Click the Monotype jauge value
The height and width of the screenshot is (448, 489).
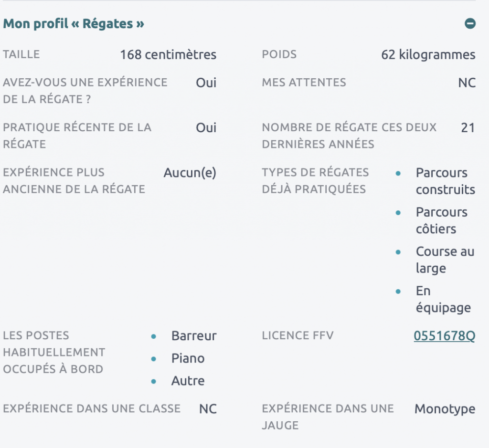click(x=445, y=409)
